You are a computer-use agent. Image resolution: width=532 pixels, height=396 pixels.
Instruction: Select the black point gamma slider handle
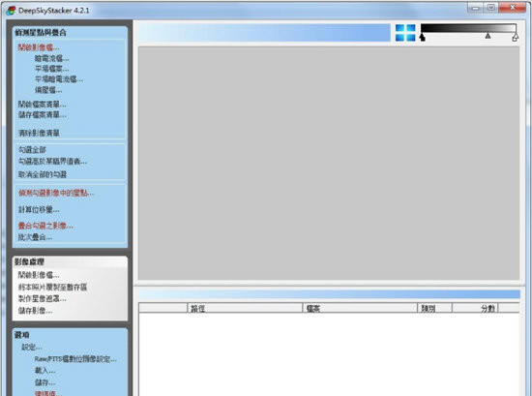point(422,37)
